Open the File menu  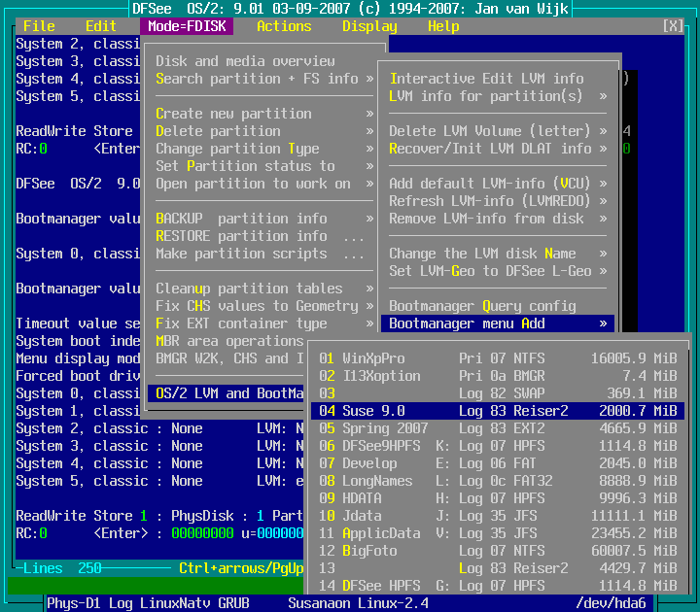coord(39,26)
